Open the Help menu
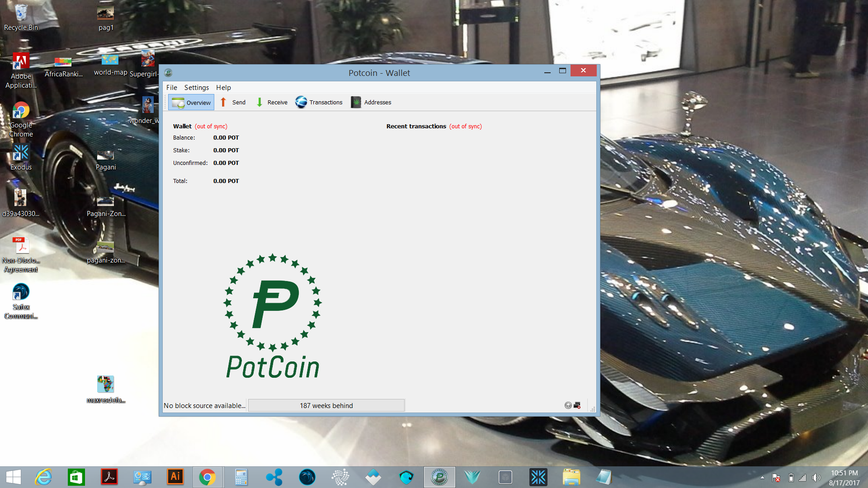 point(223,87)
